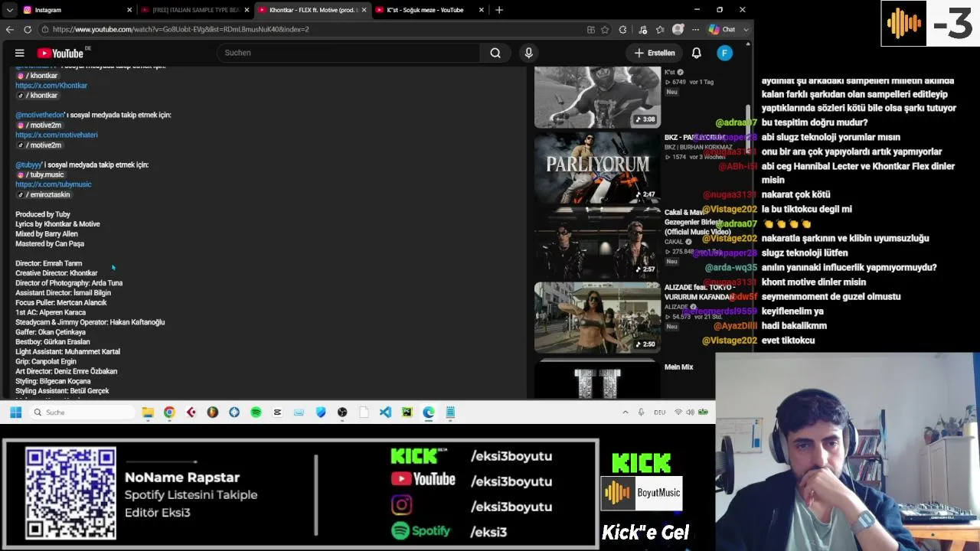Viewport: 980px width, 551px height.
Task: Select the Khontkar - FLEX ft. Motive tab
Action: [312, 10]
